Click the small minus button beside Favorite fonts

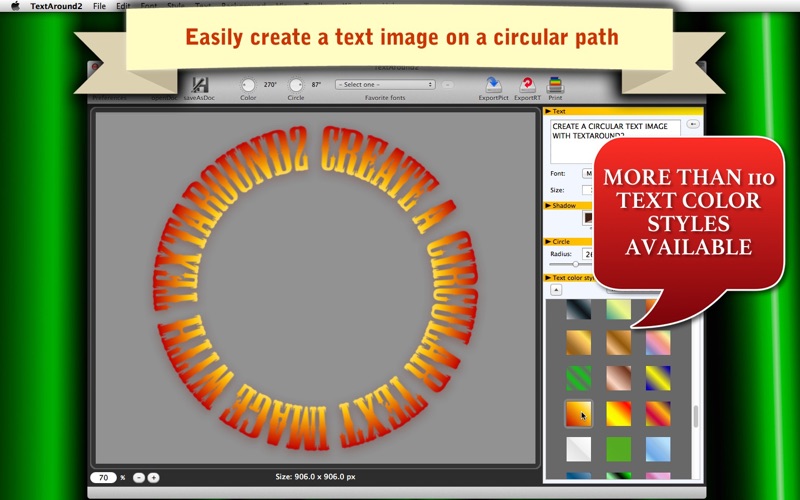pos(447,85)
